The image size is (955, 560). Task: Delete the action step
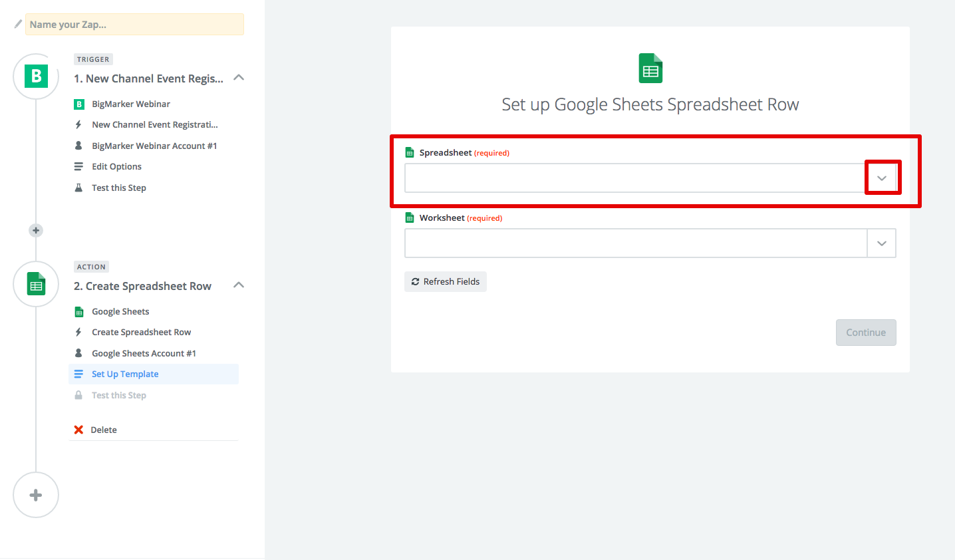[x=104, y=430]
